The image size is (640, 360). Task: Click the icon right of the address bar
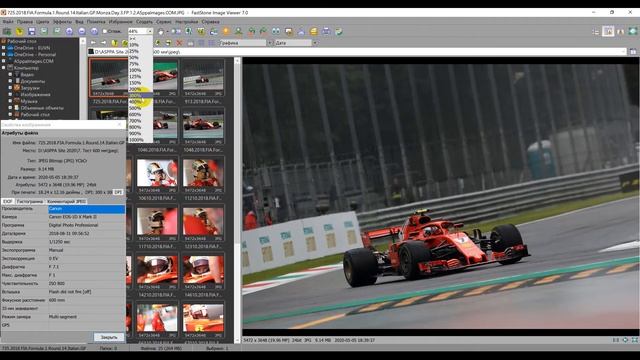[x=633, y=52]
